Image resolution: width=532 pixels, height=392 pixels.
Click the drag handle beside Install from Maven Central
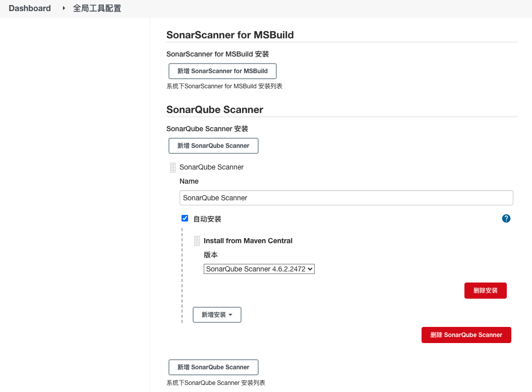coord(196,241)
